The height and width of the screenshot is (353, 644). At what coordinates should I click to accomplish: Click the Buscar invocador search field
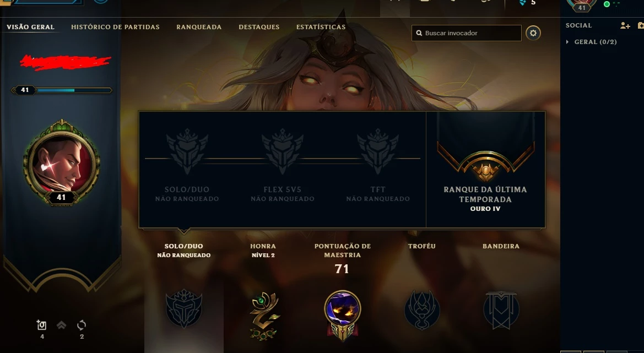pos(467,33)
